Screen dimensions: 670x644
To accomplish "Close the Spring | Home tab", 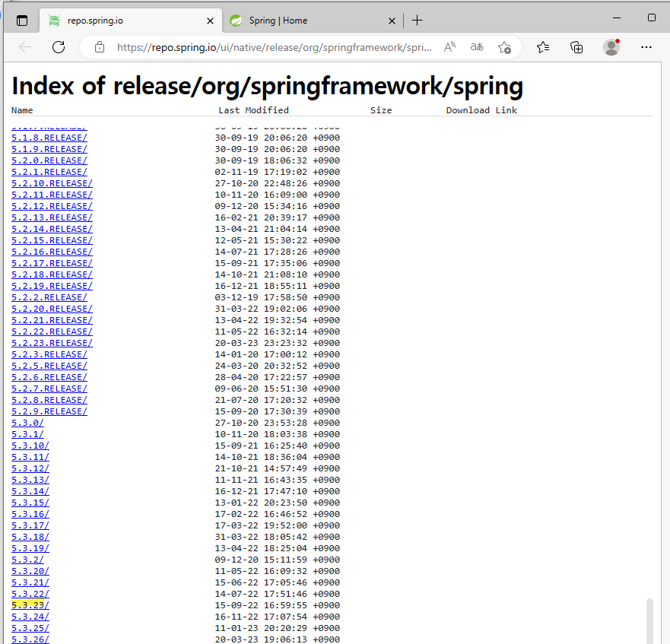I will pyautogui.click(x=392, y=21).
